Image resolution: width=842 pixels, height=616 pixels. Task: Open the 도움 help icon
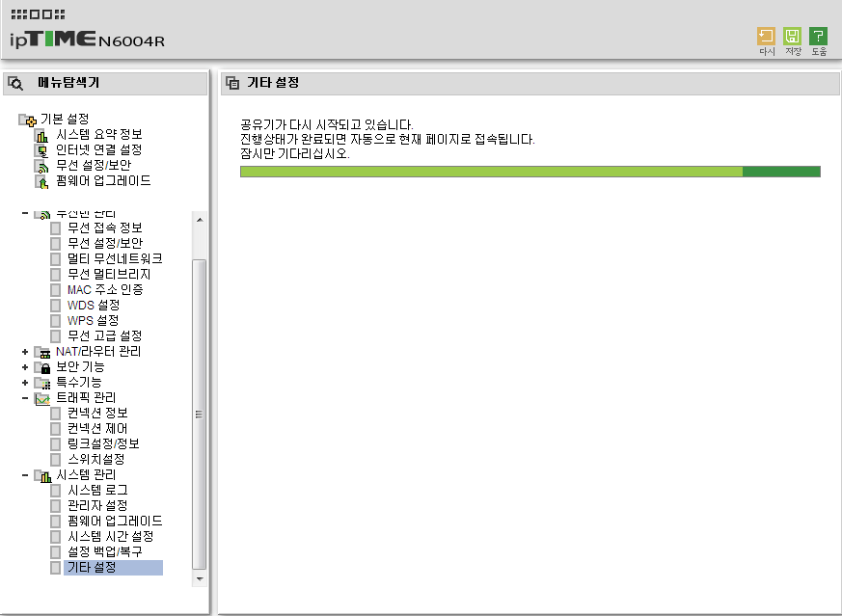(x=819, y=37)
